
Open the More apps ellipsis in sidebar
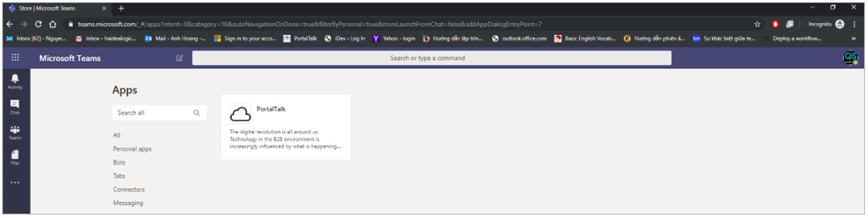tap(15, 182)
